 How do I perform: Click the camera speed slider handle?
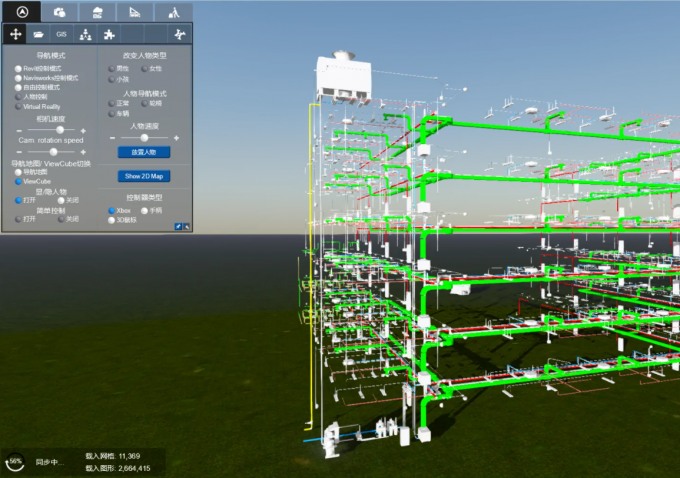(60, 130)
